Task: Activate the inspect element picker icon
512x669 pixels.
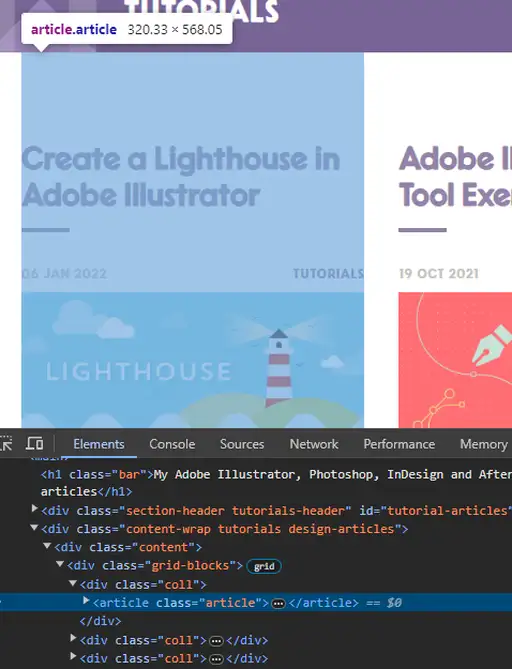Action: coord(5,444)
